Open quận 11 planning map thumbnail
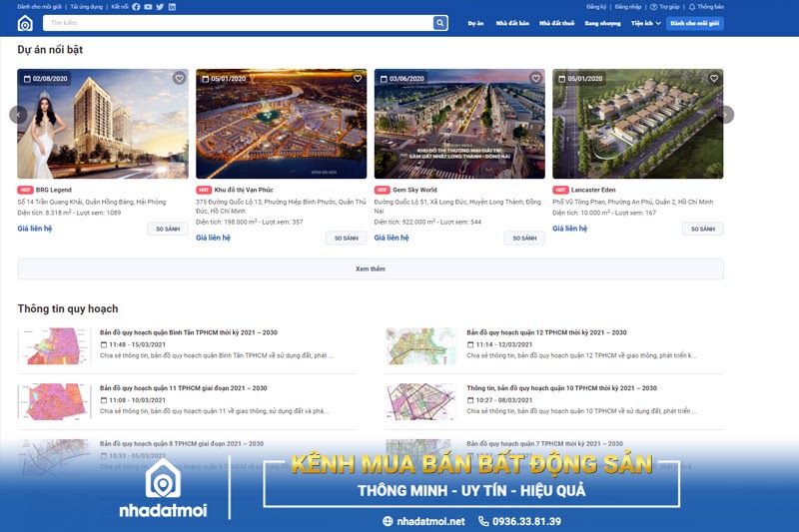Image resolution: width=799 pixels, height=532 pixels. click(x=54, y=401)
